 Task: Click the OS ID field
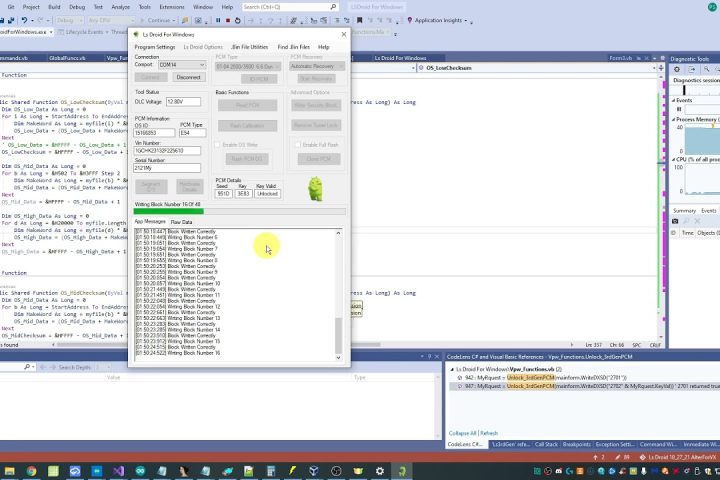click(x=154, y=133)
